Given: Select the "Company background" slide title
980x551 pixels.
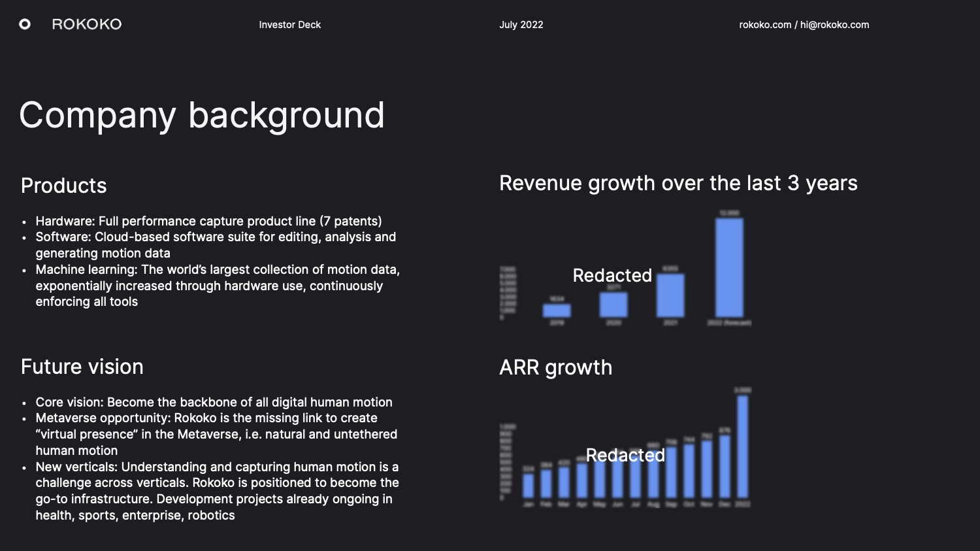Looking at the screenshot, I should 202,116.
